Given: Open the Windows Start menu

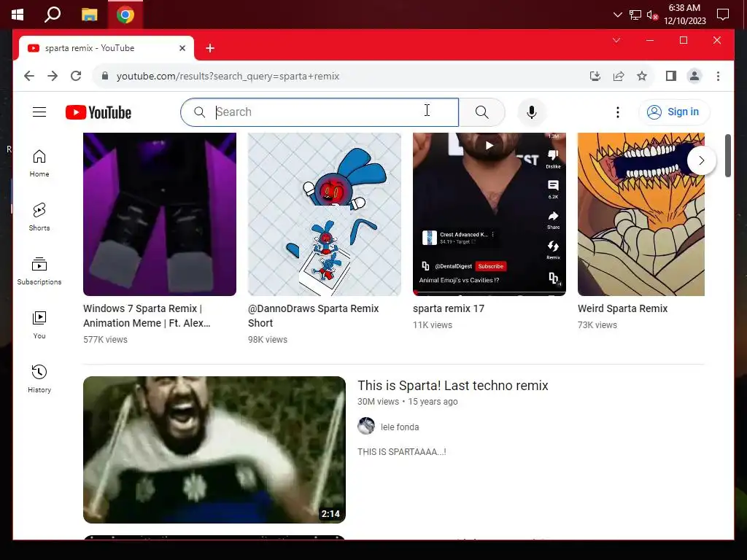Looking at the screenshot, I should pos(18,15).
